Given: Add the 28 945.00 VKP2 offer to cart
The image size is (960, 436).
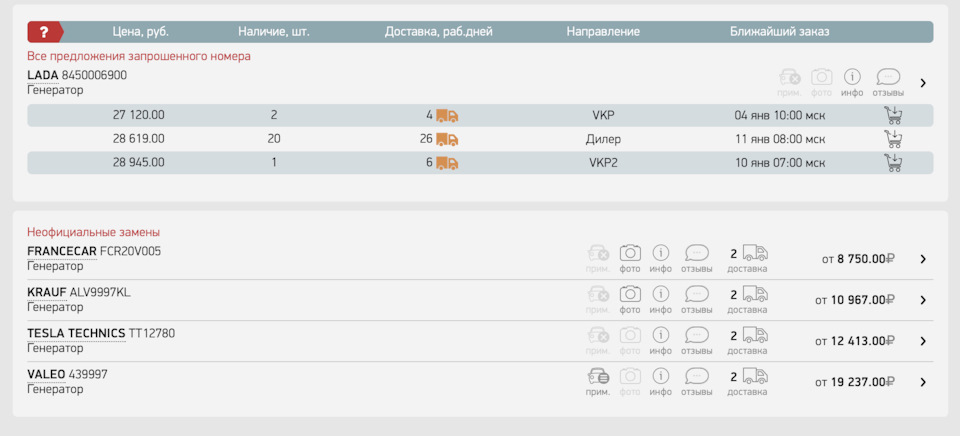Looking at the screenshot, I should click(893, 162).
